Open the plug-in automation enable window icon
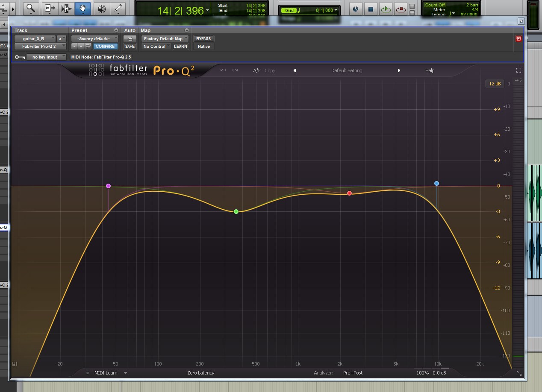 click(x=130, y=38)
